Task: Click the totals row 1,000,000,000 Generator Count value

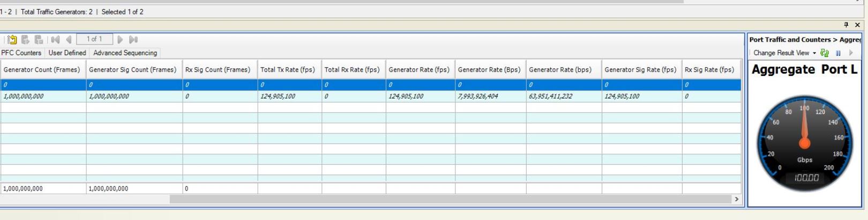Action: [43, 188]
